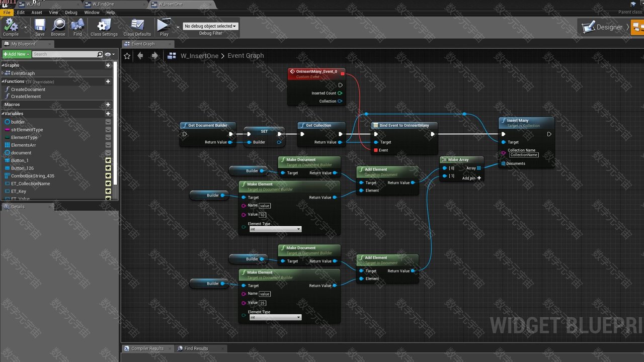Screen dimensions: 644x362
Task: Click the Inserted Count output pin
Action: pos(340,93)
